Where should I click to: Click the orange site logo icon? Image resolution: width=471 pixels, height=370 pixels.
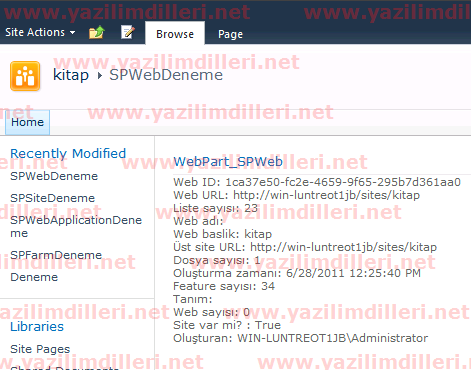point(25,76)
